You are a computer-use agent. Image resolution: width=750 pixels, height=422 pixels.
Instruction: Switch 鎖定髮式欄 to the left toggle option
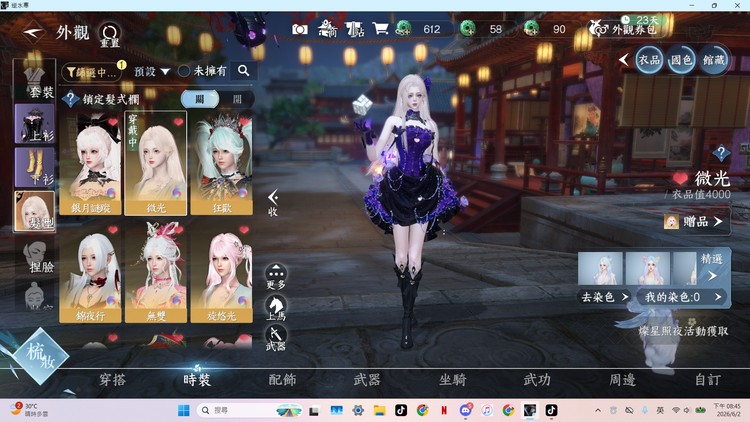click(x=200, y=99)
